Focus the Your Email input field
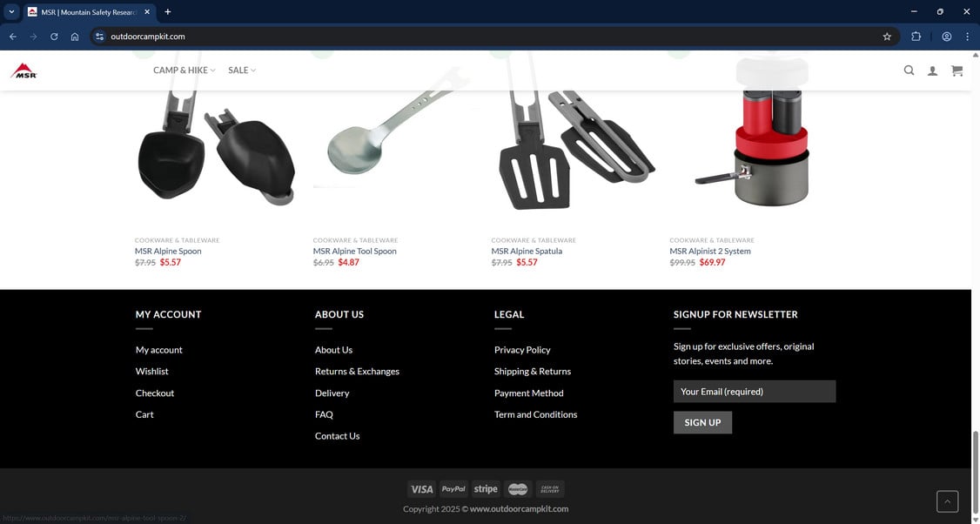The height and width of the screenshot is (524, 980). point(755,392)
